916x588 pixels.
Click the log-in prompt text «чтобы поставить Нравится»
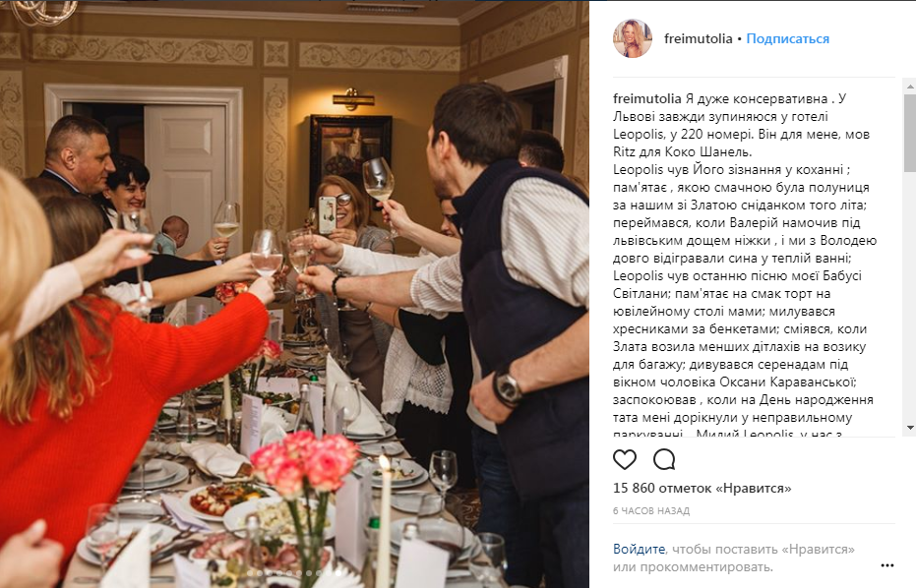point(763,549)
